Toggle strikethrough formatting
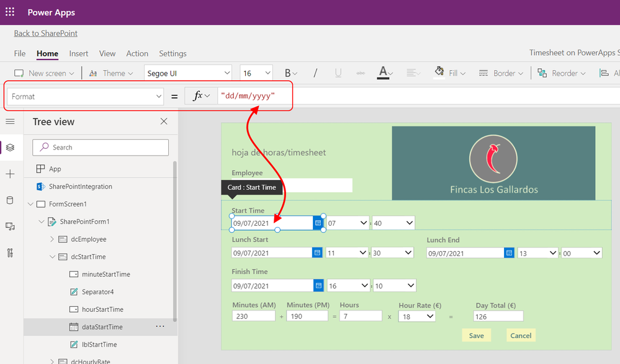The image size is (620, 364). [360, 73]
